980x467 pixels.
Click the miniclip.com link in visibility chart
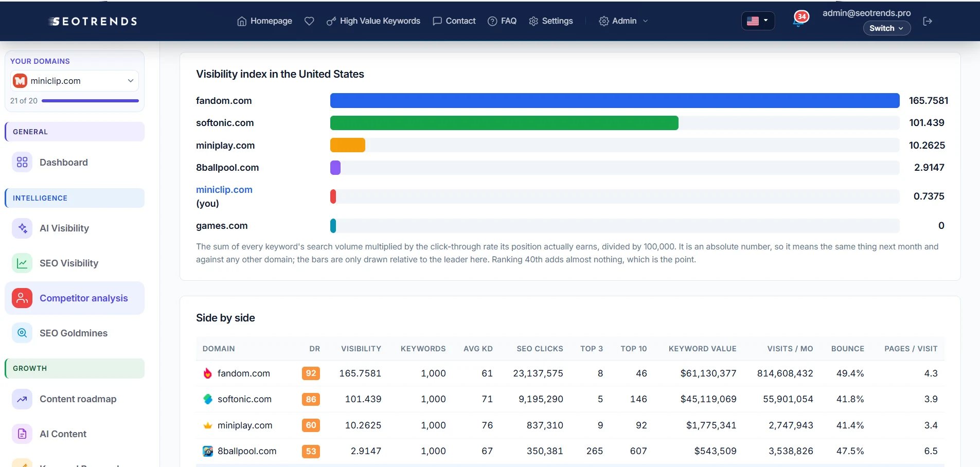[x=224, y=190]
